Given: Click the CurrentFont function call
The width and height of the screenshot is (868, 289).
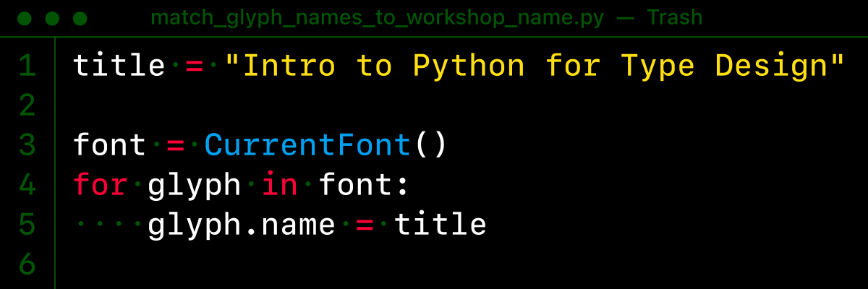Looking at the screenshot, I should click(326, 146).
